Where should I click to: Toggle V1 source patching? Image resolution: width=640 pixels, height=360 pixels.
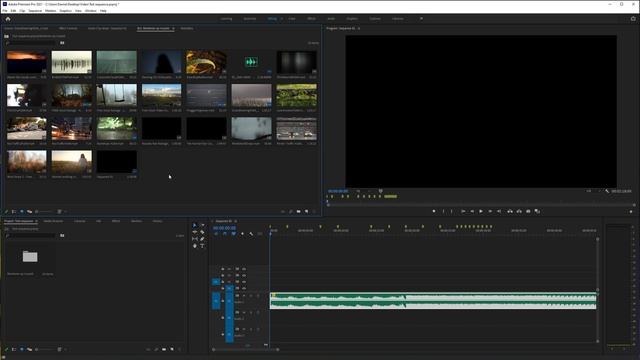pos(216,282)
